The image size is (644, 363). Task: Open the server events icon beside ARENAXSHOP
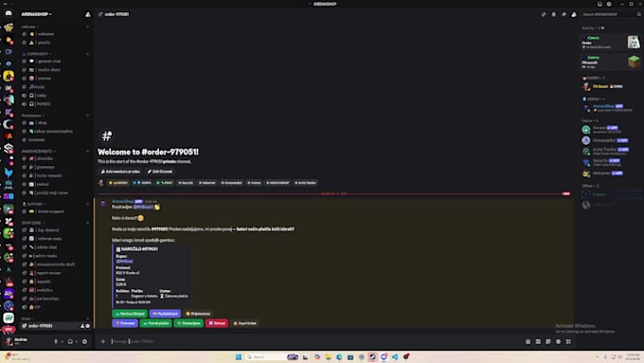[88, 14]
